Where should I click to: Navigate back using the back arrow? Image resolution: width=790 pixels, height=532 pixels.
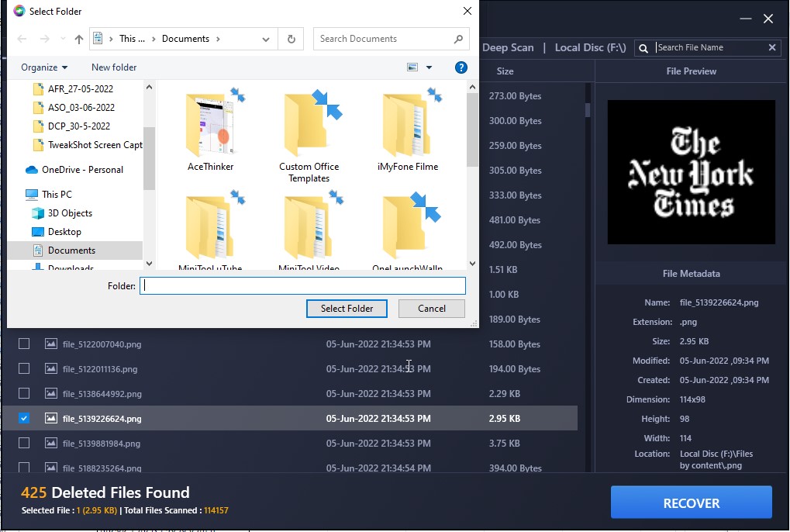click(x=21, y=39)
